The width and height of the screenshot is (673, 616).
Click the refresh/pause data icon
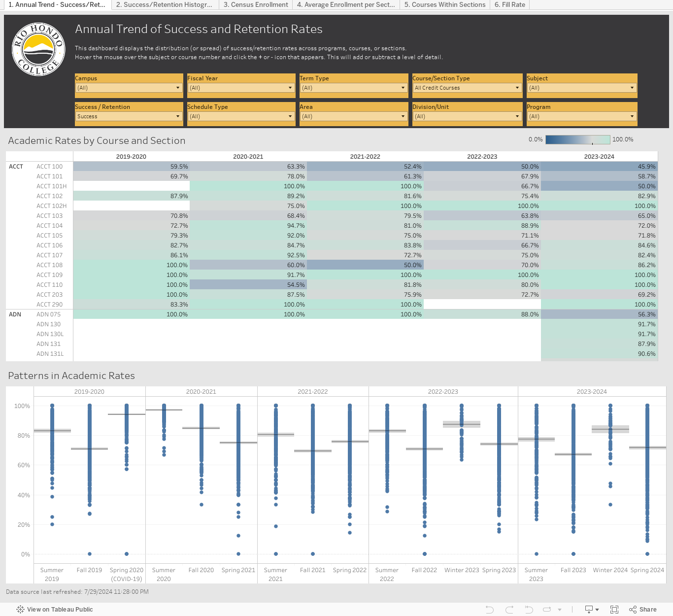pos(547,610)
